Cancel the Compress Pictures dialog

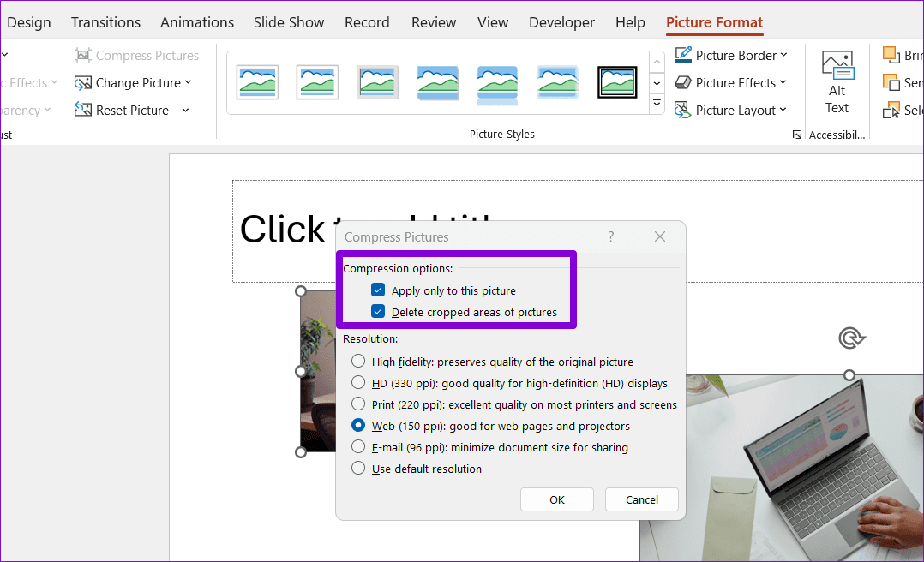click(641, 499)
